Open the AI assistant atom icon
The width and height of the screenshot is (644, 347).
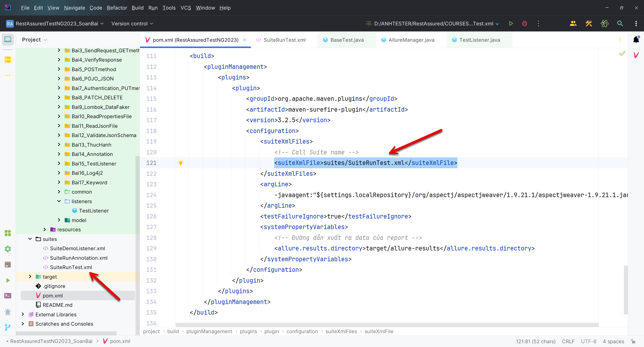click(x=605, y=24)
